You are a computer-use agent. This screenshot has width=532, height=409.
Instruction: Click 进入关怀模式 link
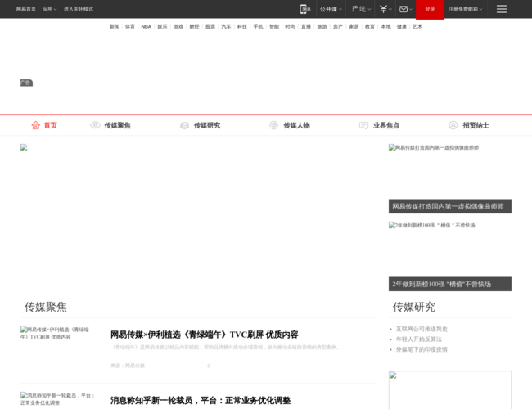click(79, 9)
